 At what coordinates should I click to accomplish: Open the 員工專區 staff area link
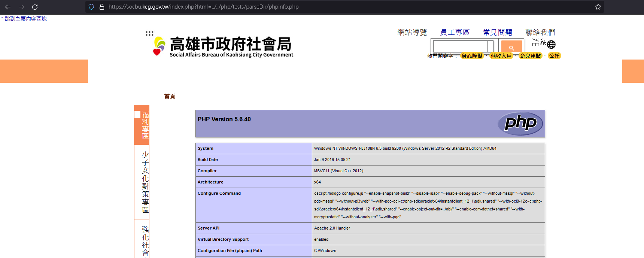(x=455, y=33)
